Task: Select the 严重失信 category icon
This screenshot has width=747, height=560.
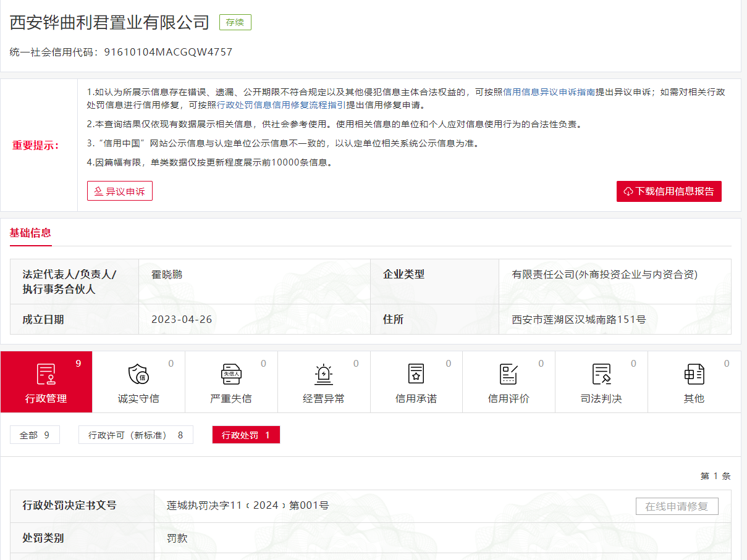Action: click(231, 374)
